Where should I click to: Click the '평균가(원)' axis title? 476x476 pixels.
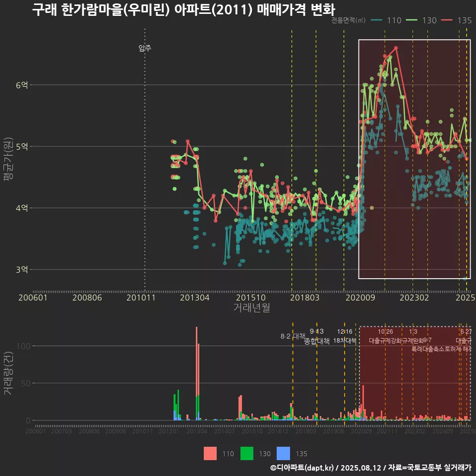[x=8, y=159]
